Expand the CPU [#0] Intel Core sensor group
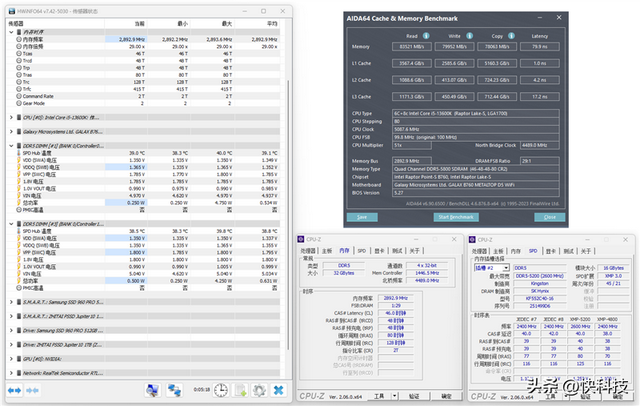640x406 pixels. click(9, 116)
